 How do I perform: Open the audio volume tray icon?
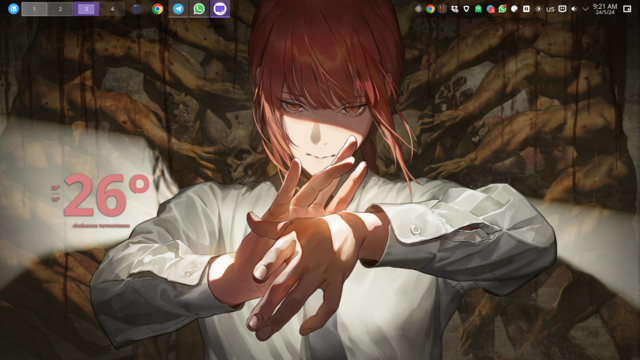tap(574, 9)
